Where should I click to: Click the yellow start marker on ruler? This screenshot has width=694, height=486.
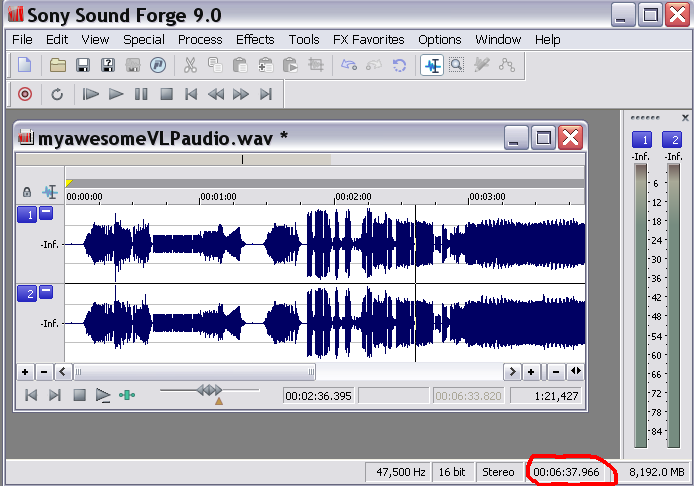[x=69, y=183]
